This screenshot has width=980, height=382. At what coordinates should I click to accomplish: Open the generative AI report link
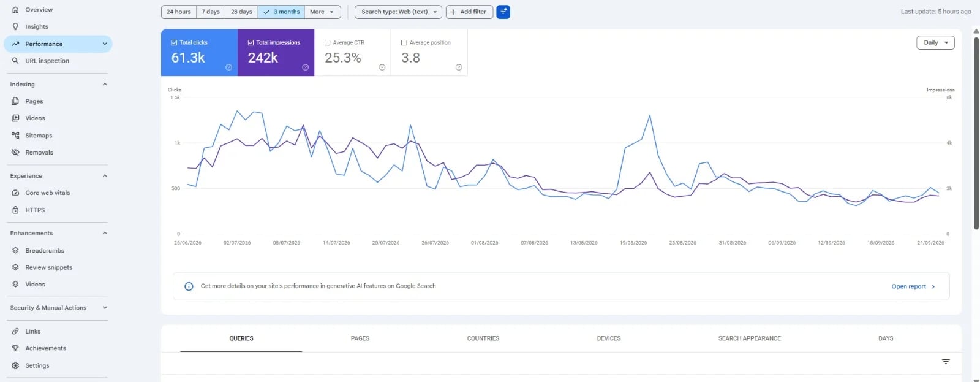(913, 286)
